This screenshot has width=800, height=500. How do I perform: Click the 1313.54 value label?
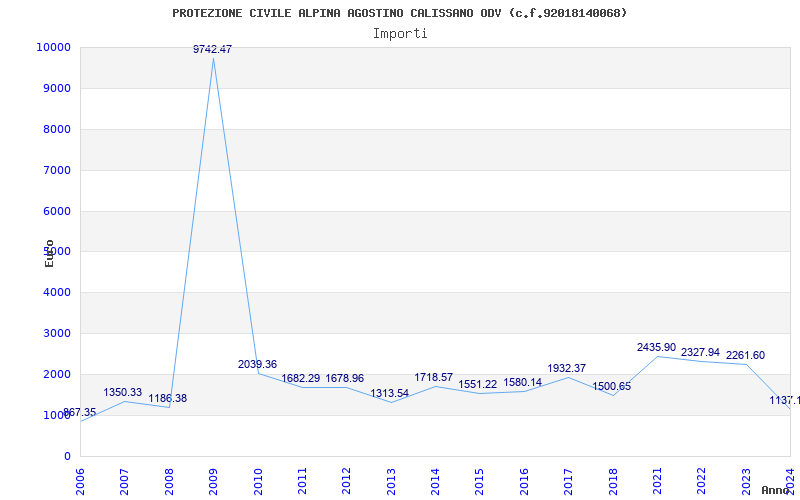coord(389,393)
